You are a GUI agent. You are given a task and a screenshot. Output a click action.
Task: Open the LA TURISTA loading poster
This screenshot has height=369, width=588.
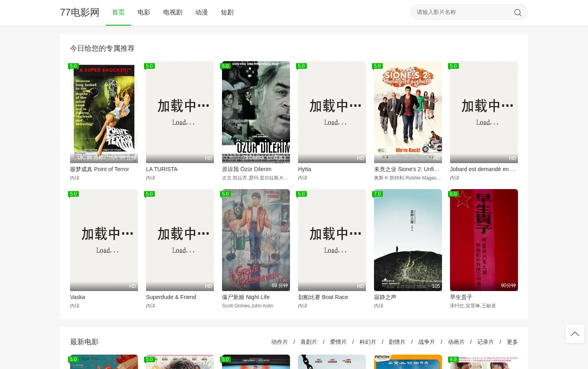click(x=180, y=112)
